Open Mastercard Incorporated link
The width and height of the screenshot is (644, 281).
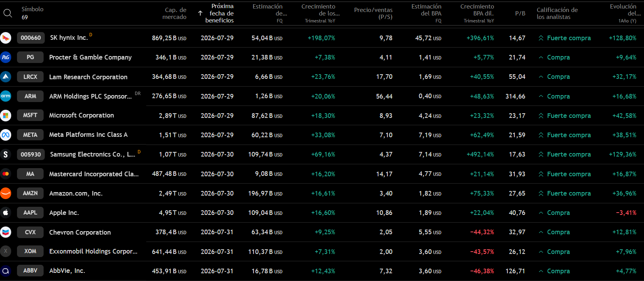click(x=94, y=174)
